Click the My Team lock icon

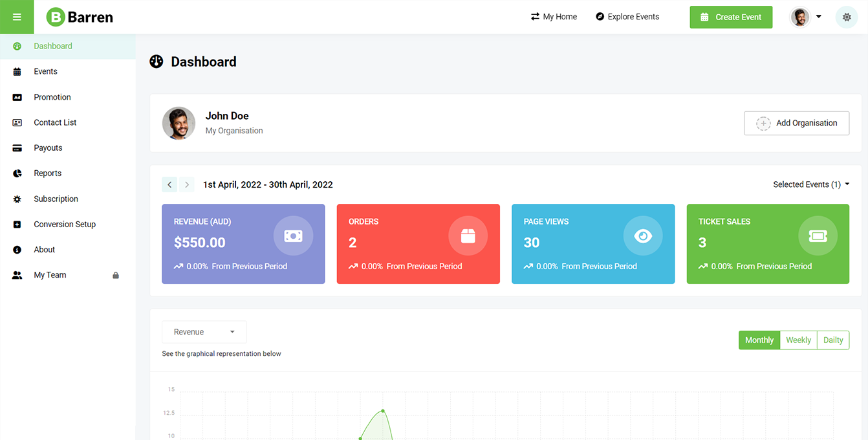coord(116,275)
